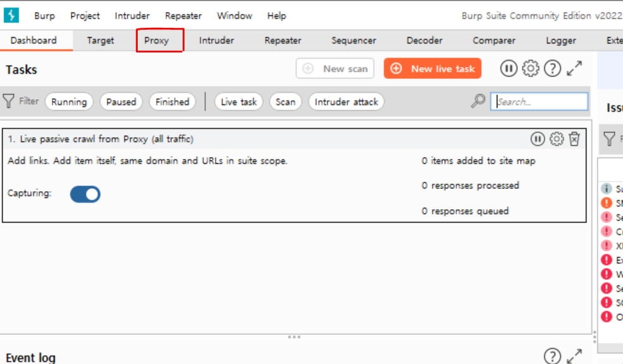Click the '0 responses queued' text
The image size is (623, 364).
[465, 211]
